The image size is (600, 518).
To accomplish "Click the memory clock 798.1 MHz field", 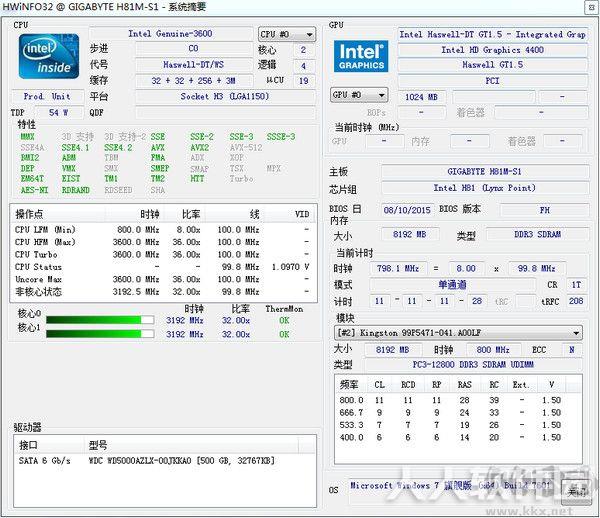I will point(398,269).
